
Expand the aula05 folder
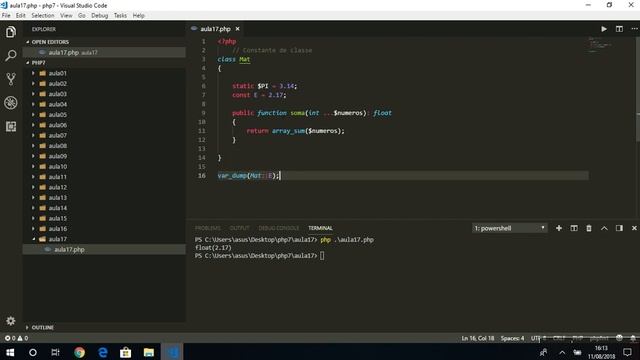click(x=58, y=115)
